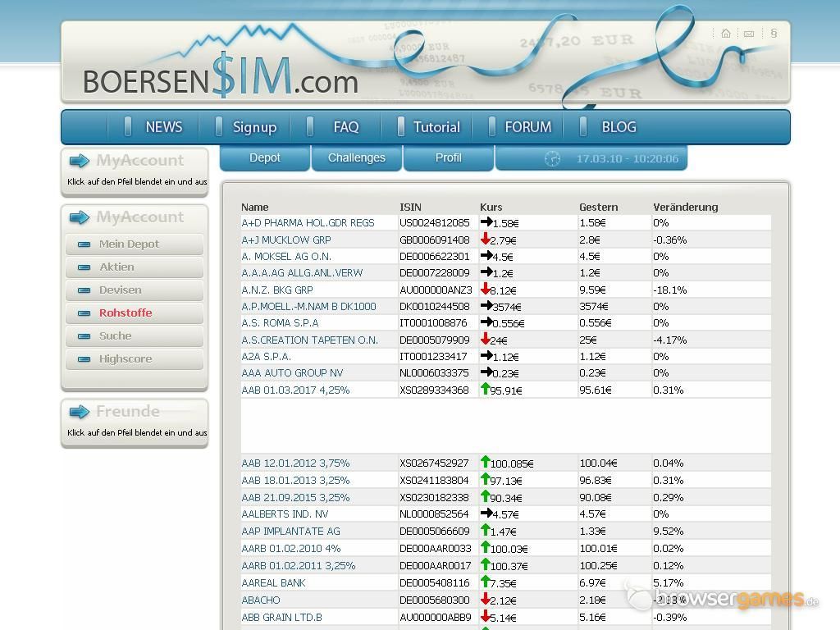This screenshot has height=630, width=840.
Task: Click the red down arrow for A+J MUCKLOW GRP
Action: tap(486, 239)
